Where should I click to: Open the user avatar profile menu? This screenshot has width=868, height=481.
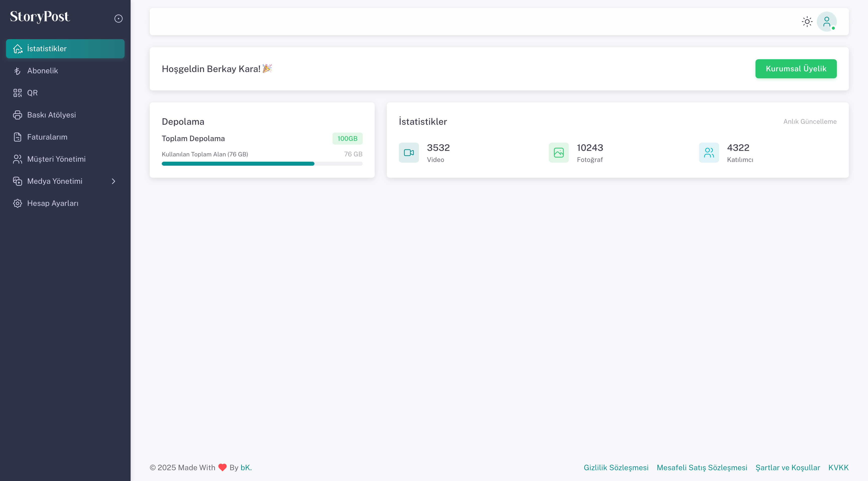coord(827,22)
